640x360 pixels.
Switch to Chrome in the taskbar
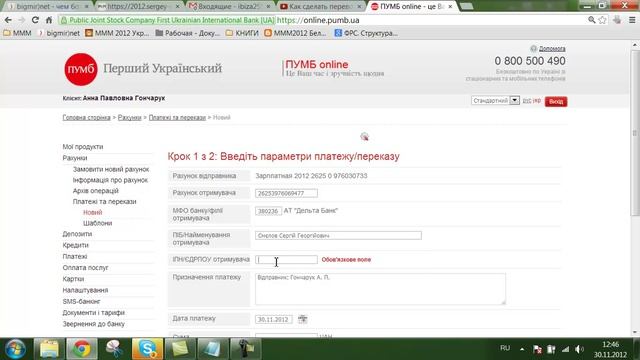(82, 349)
